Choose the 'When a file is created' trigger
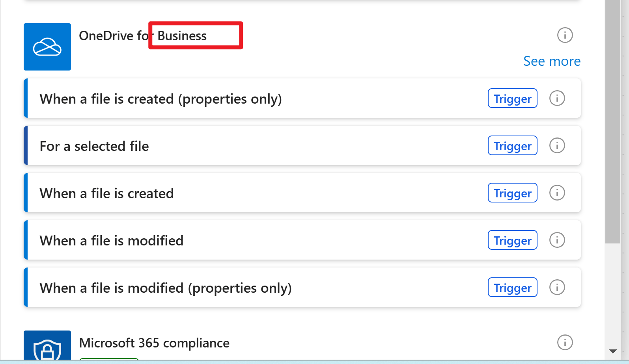Screen dimensions: 629x364 point(302,193)
